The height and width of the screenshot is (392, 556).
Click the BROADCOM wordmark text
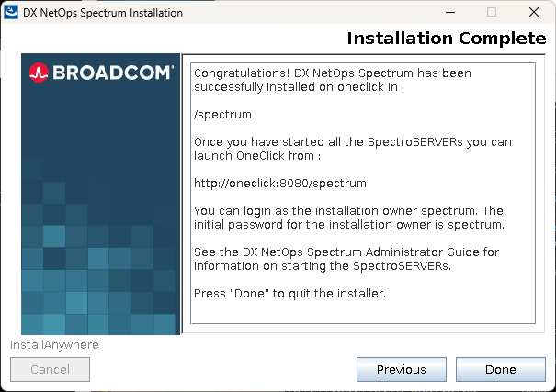point(110,73)
